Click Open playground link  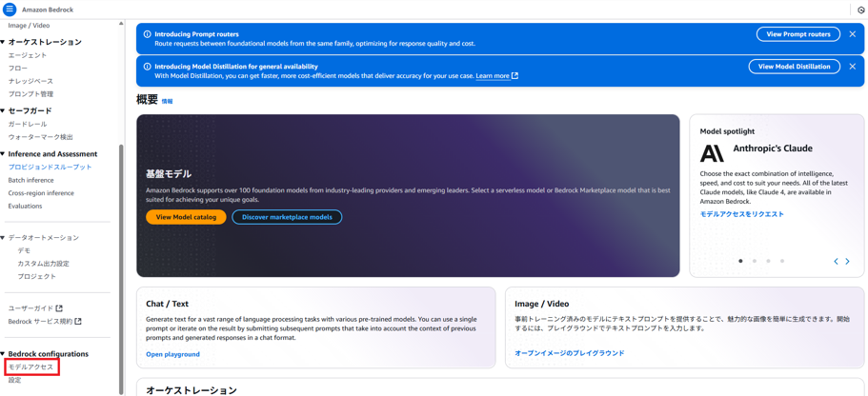click(172, 354)
